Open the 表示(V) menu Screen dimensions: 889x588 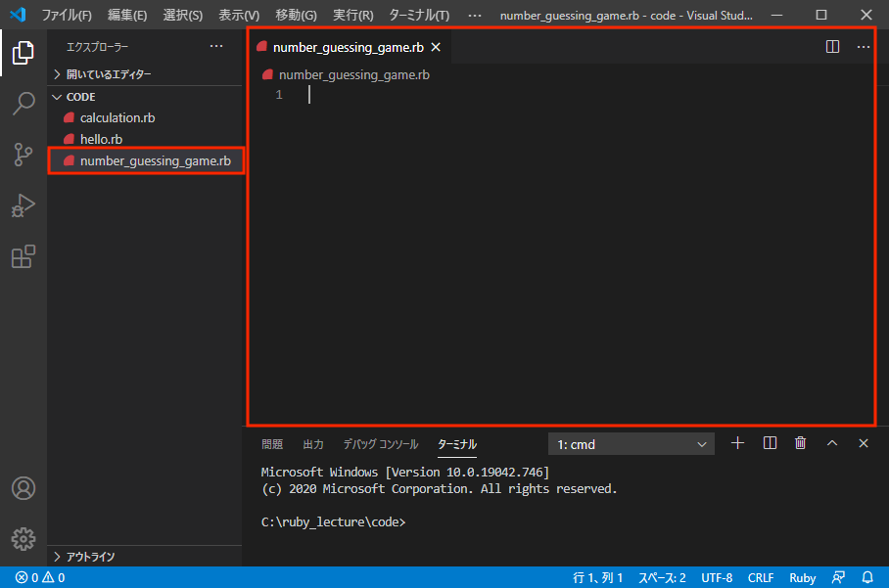click(239, 16)
